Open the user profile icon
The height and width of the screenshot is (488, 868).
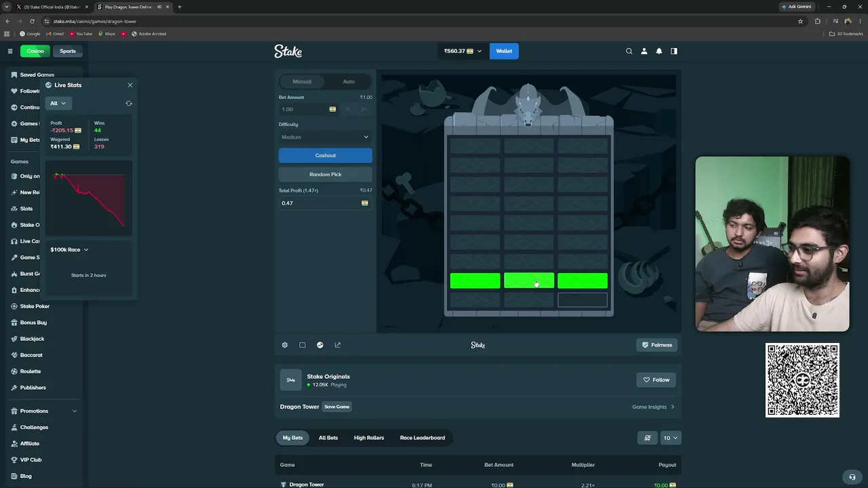(x=644, y=51)
